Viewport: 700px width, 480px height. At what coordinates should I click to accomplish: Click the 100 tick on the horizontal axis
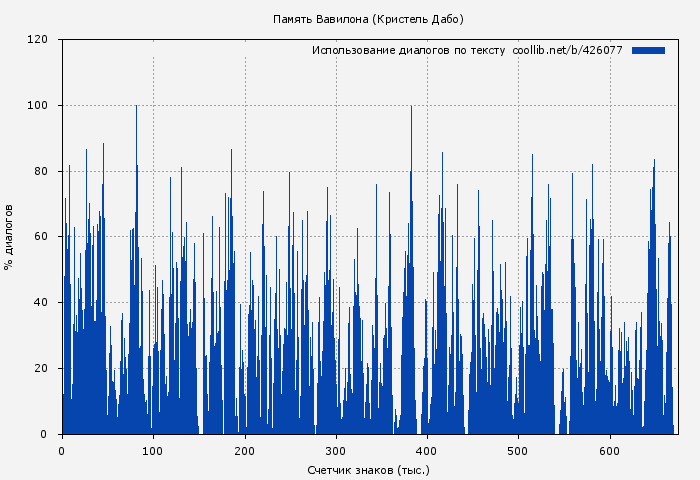(153, 451)
